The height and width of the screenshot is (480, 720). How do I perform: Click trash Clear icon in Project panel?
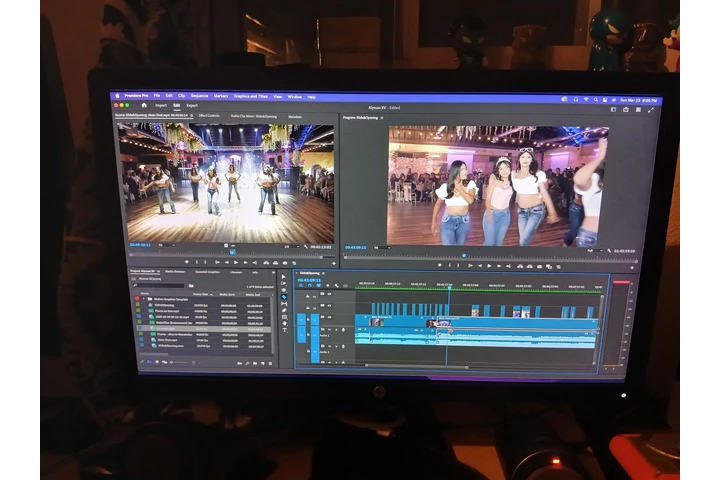pos(270,363)
